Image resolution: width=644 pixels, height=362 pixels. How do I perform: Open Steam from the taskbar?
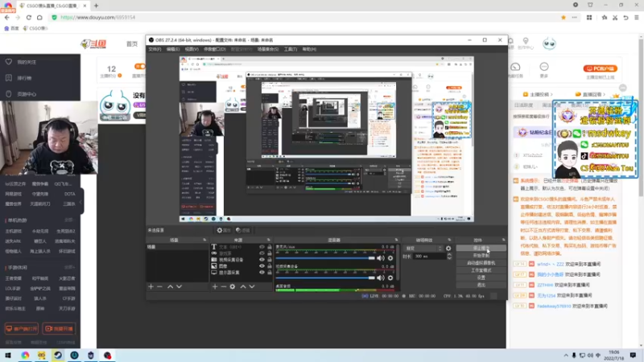[x=58, y=355]
